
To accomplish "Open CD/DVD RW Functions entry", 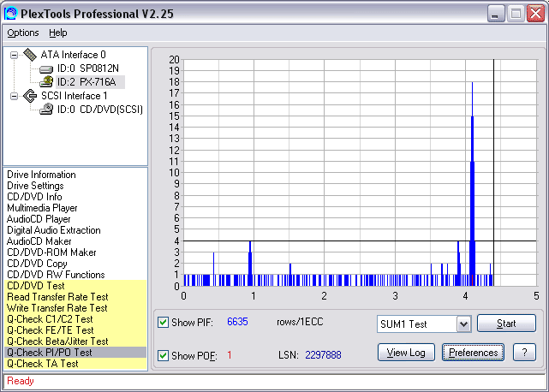I will [56, 275].
